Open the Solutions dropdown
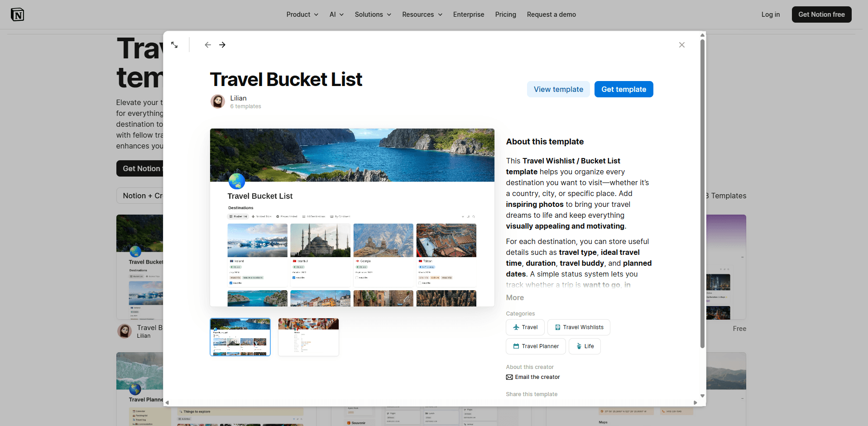Image resolution: width=868 pixels, height=426 pixels. point(373,14)
